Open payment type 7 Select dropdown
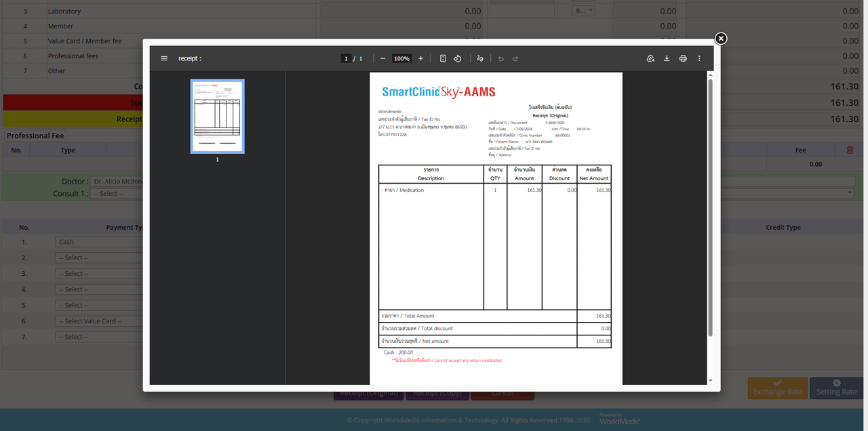The height and width of the screenshot is (431, 868). pyautogui.click(x=99, y=337)
